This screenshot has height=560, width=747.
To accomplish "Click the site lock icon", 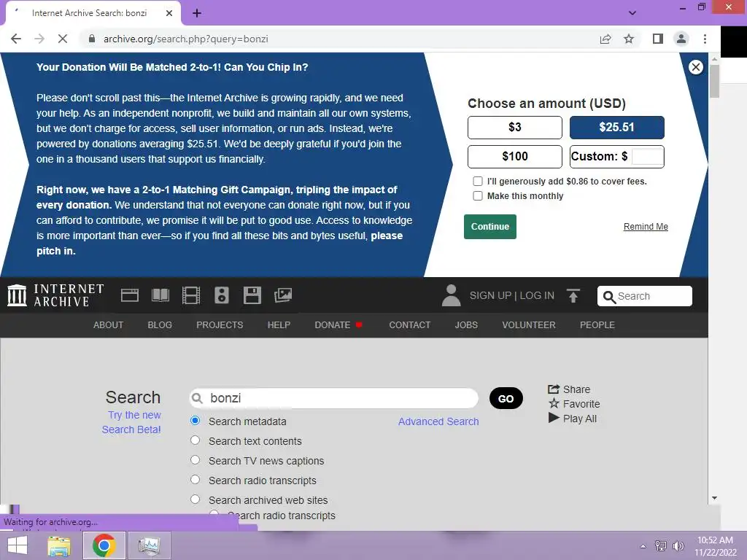I will pos(92,39).
